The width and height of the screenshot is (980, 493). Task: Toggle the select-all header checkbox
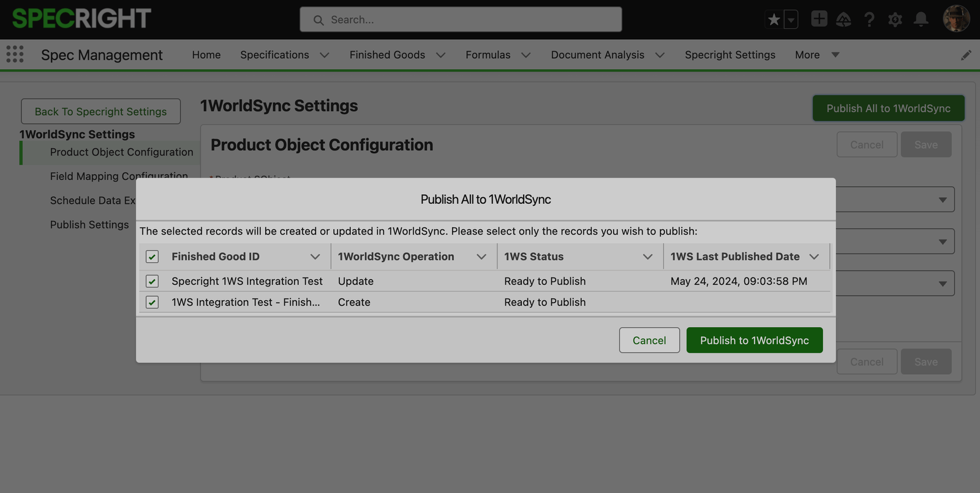153,257
